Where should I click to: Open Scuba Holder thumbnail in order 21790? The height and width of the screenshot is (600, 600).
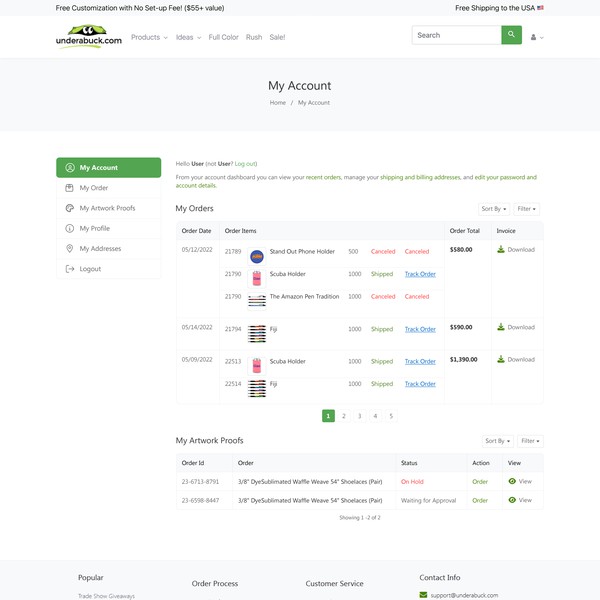[x=257, y=279]
